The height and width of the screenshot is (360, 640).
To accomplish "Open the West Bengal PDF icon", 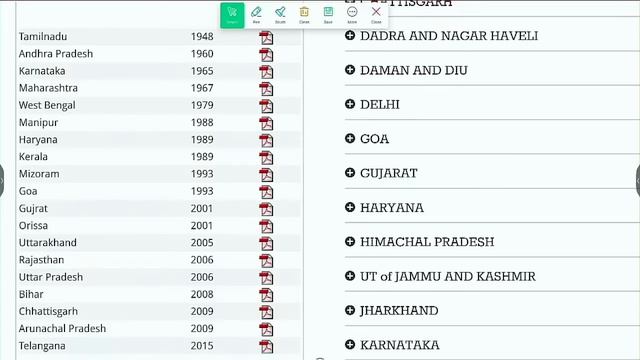I will coord(266,106).
